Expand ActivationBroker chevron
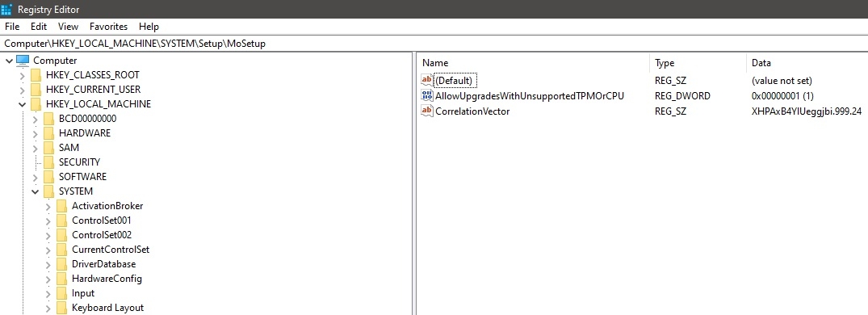The height and width of the screenshot is (315, 868). [48, 206]
